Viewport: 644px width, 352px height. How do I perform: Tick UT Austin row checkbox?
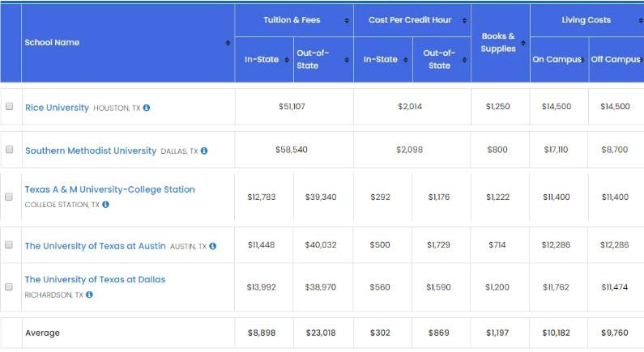[x=9, y=245]
